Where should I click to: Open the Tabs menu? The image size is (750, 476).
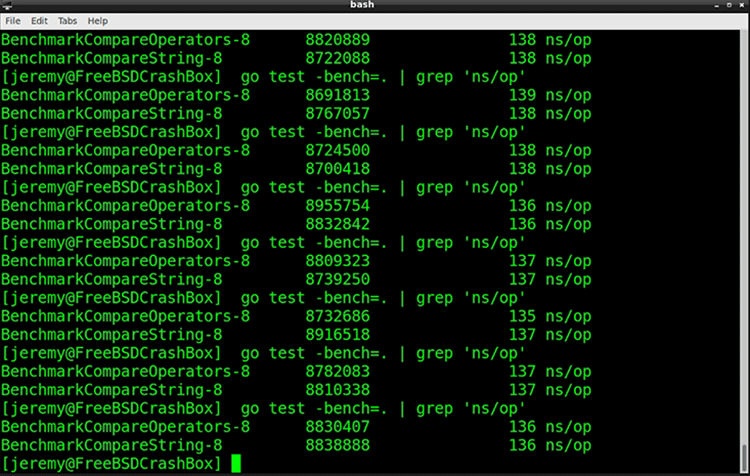tap(67, 21)
